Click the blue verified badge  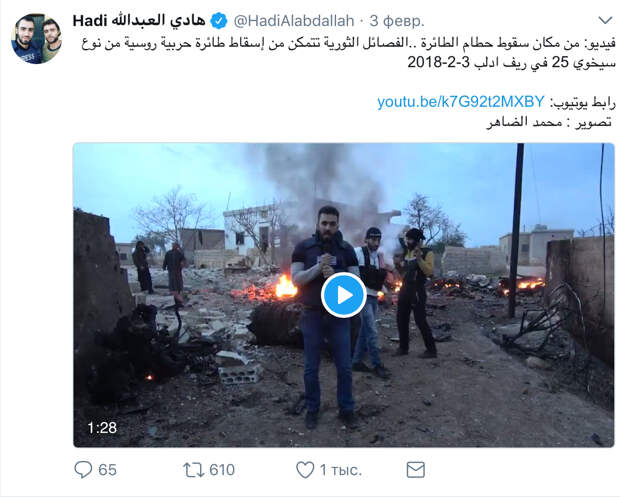click(x=219, y=21)
